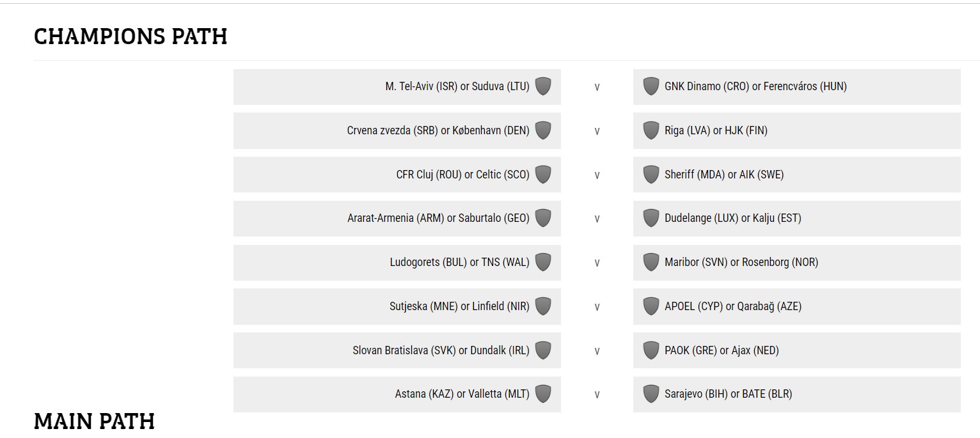Click the badge next to Sutjeska or Linfield
980x438 pixels.
point(543,306)
